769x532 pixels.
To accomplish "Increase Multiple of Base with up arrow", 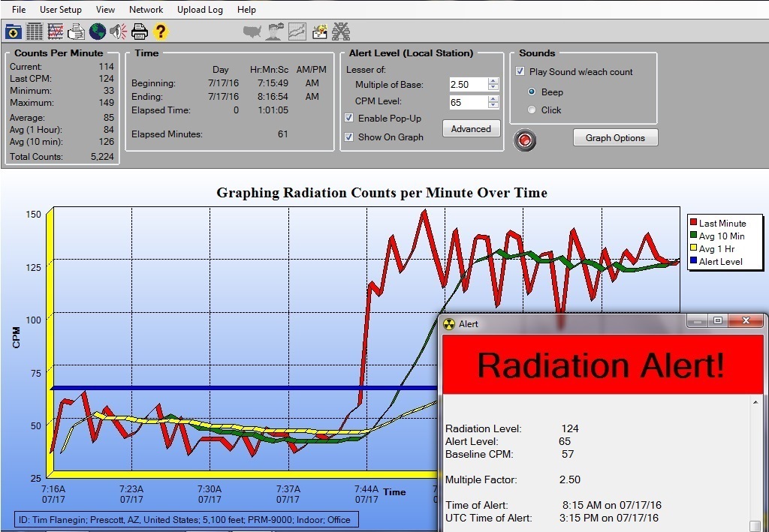I will click(x=493, y=81).
